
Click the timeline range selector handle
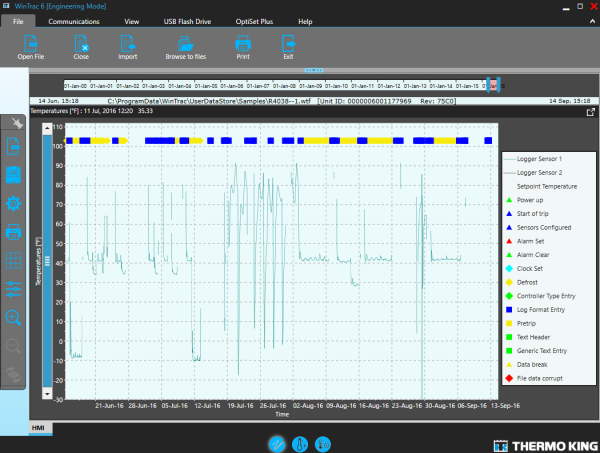pyautogui.click(x=491, y=86)
